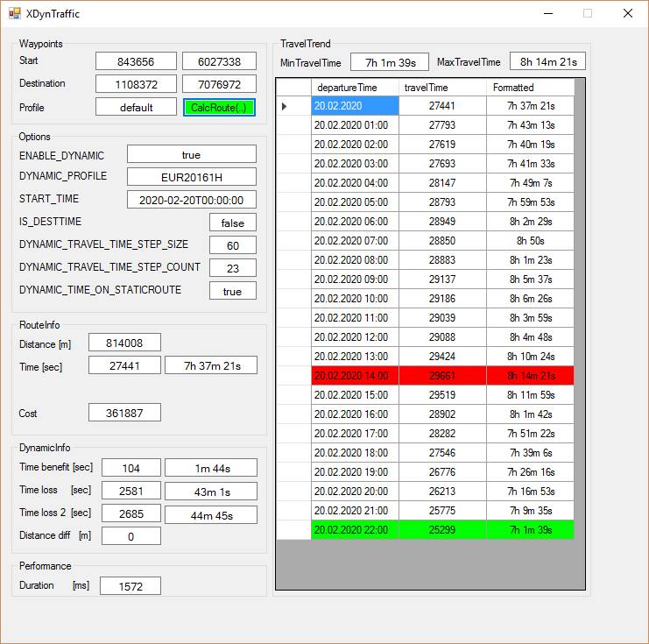Click the Start X coordinate field 843656
This screenshot has height=644, width=649.
tap(136, 61)
